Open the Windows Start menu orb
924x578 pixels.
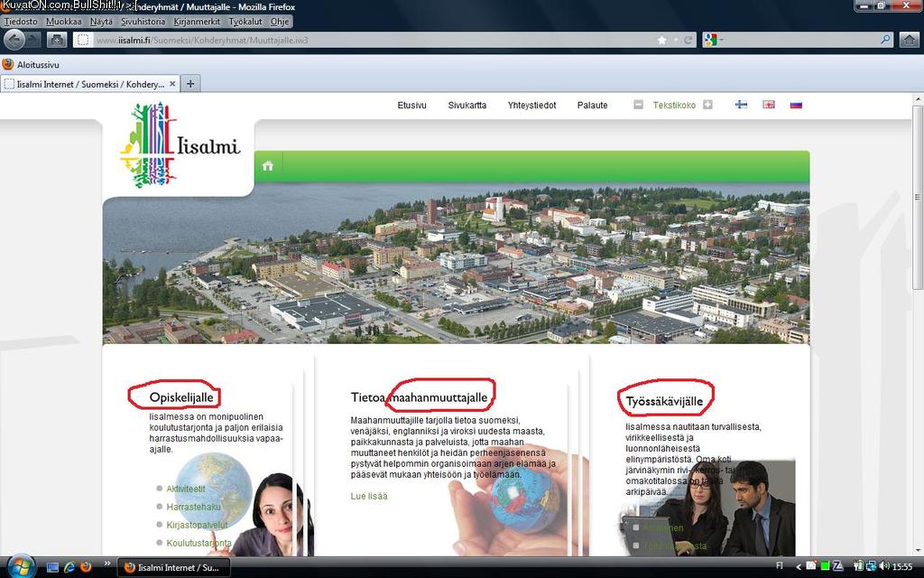pyautogui.click(x=20, y=566)
